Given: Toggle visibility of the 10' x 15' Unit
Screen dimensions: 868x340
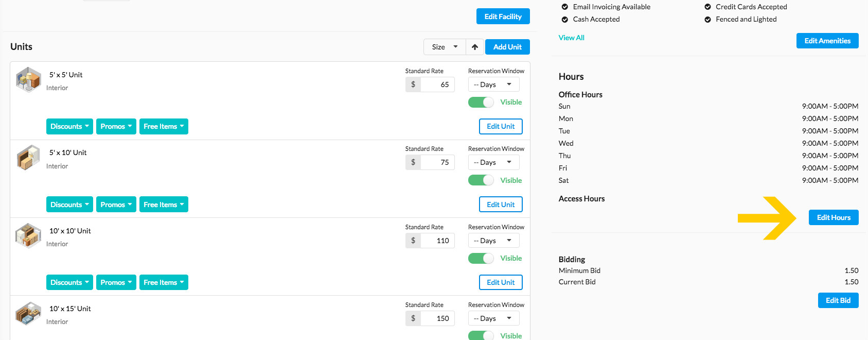Looking at the screenshot, I should pyautogui.click(x=481, y=335).
